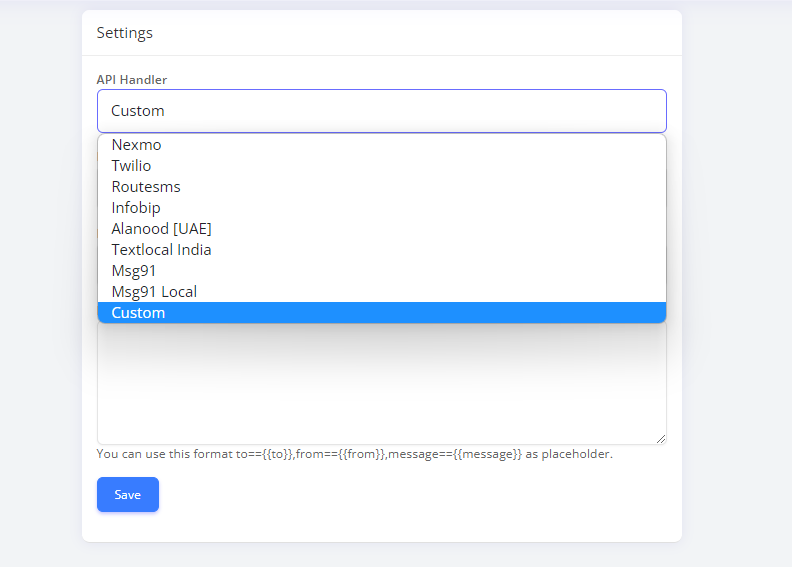Click the API Handler label
Screen dimensions: 792x567
click(x=132, y=80)
